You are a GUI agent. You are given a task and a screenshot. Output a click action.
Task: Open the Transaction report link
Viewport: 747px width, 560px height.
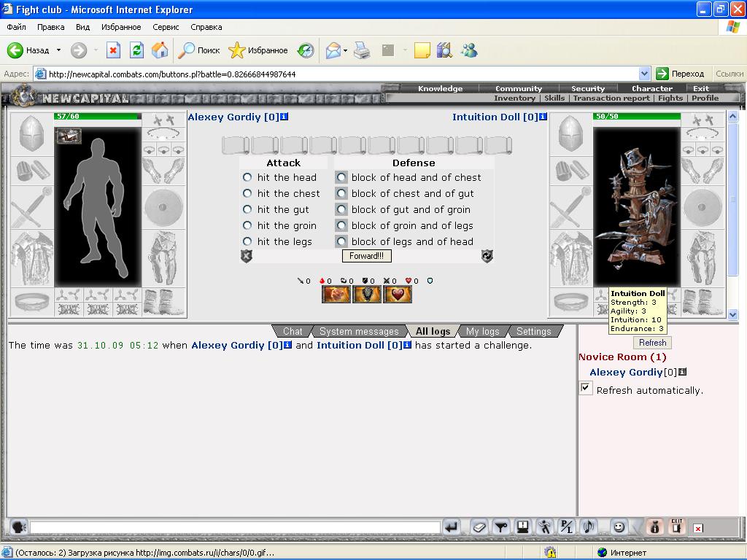[x=611, y=98]
